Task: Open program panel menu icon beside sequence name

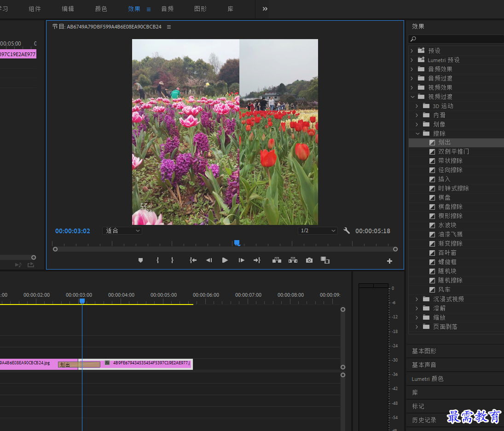Action: [x=169, y=27]
